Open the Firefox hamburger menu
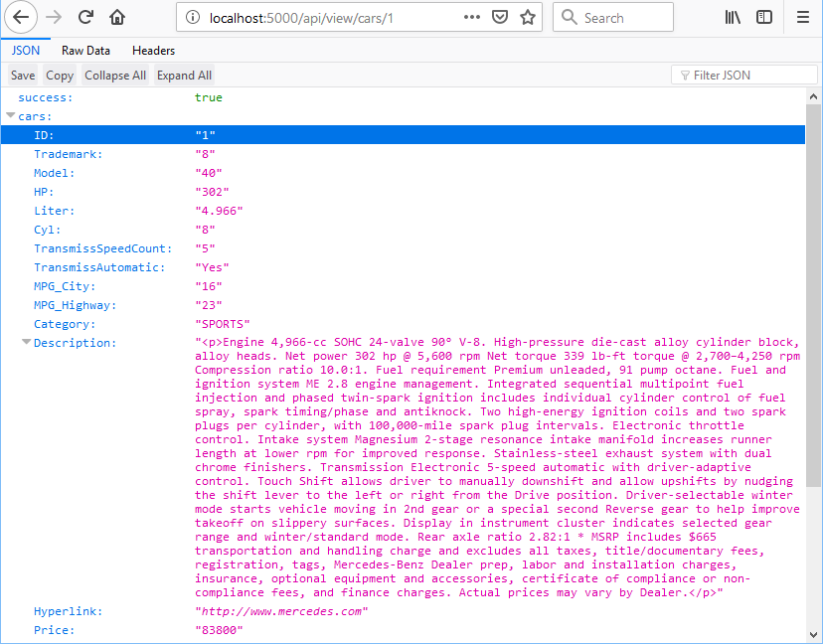Viewport: 823px width, 644px height. click(x=802, y=17)
